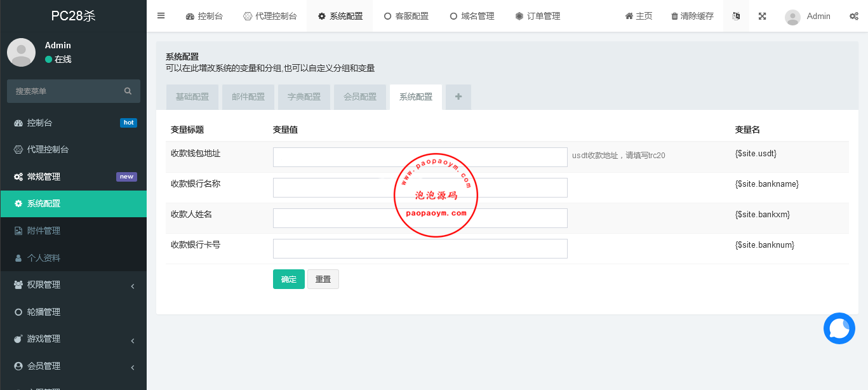Expand the 权限管理 sidebar menu
The height and width of the screenshot is (390, 868).
(73, 285)
